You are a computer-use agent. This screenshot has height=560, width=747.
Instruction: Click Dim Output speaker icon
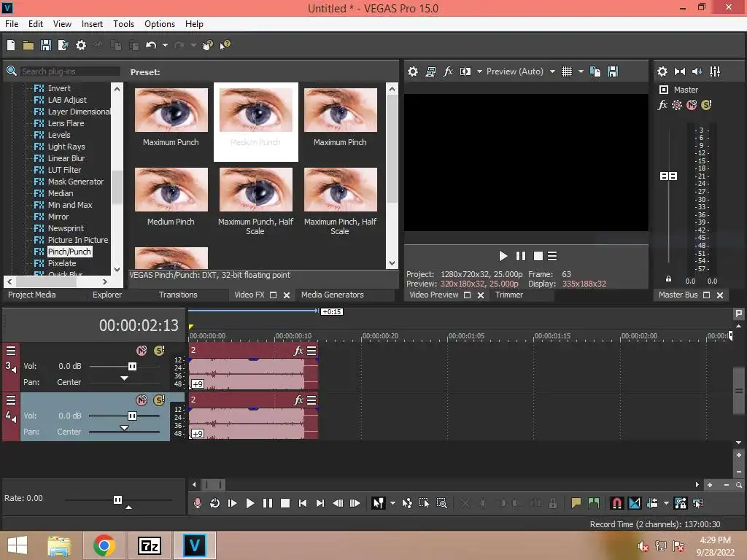click(x=697, y=71)
